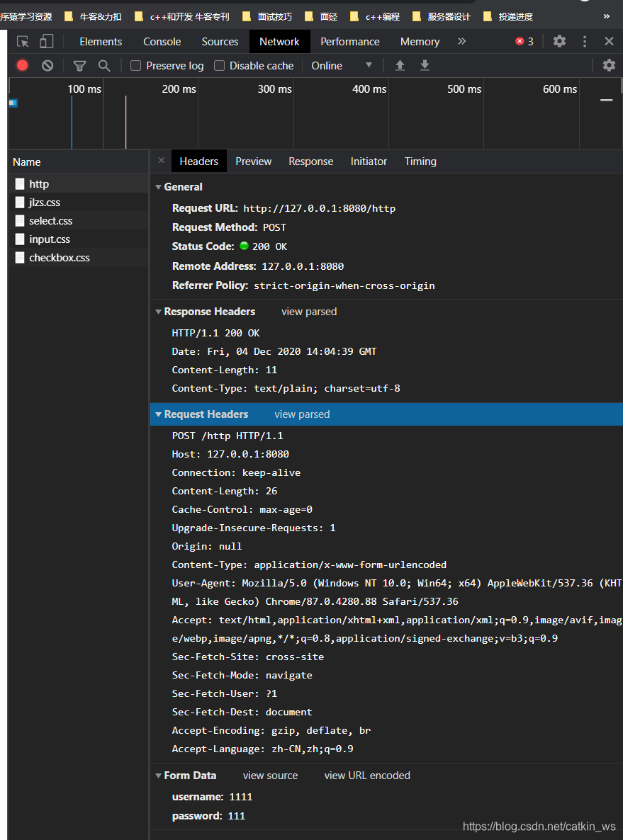Collapse the Request Headers section
Screen dimensions: 623x840
[158, 414]
